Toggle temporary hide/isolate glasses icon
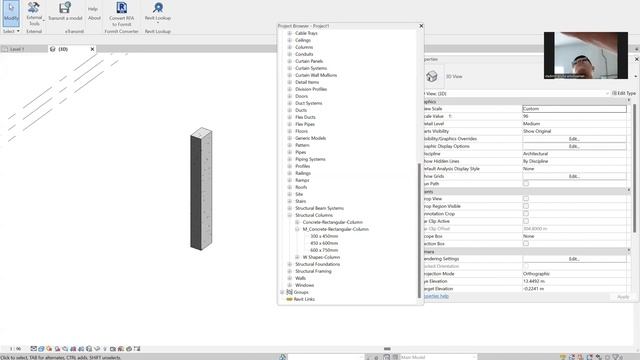 coord(97,349)
